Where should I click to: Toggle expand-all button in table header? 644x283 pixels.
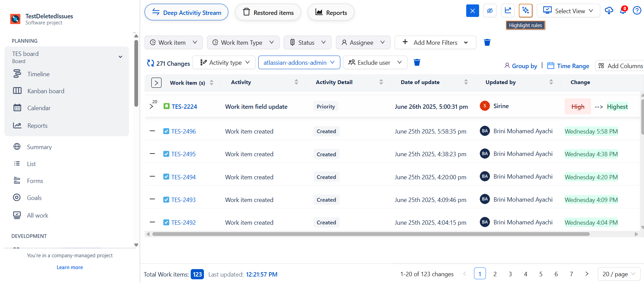pos(156,83)
